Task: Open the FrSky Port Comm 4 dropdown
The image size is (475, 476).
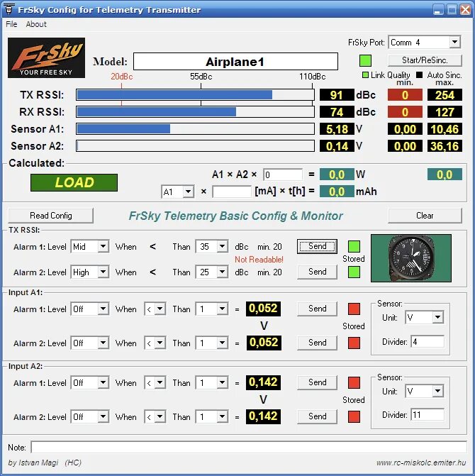Action: point(425,42)
